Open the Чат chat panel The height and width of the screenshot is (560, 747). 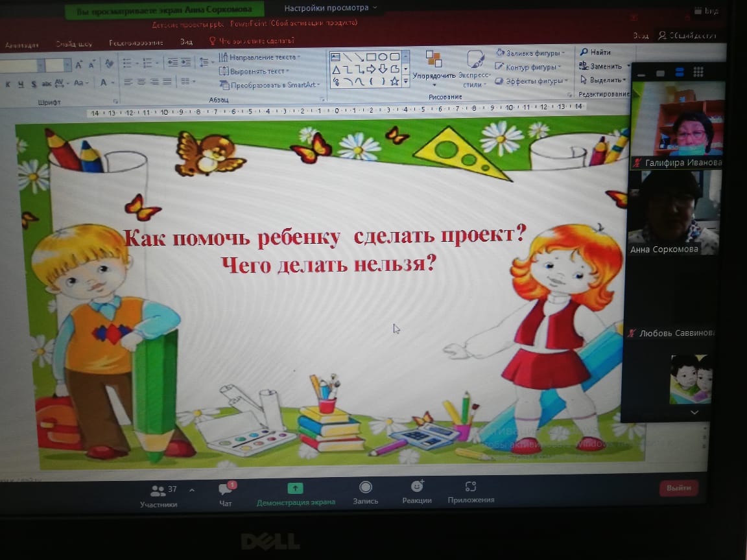226,495
